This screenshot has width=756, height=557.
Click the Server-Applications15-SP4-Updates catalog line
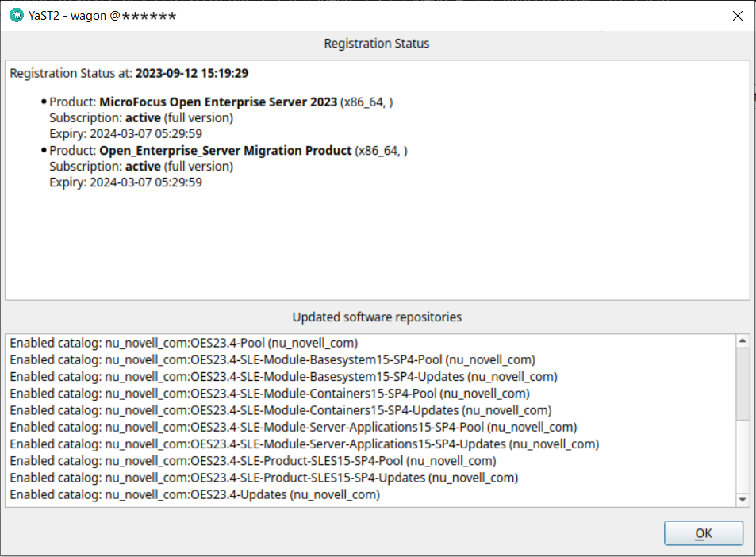pos(305,444)
